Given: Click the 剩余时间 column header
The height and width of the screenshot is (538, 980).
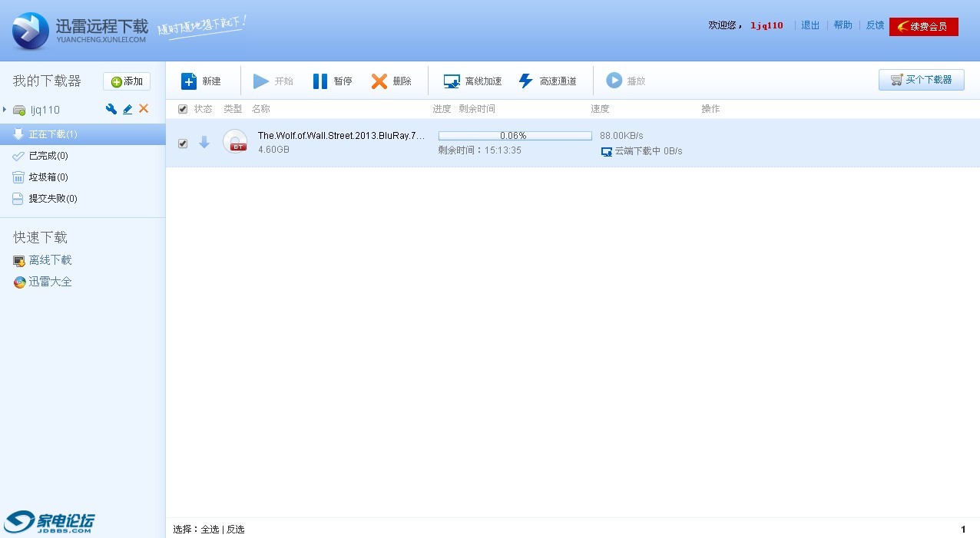Looking at the screenshot, I should click(477, 109).
